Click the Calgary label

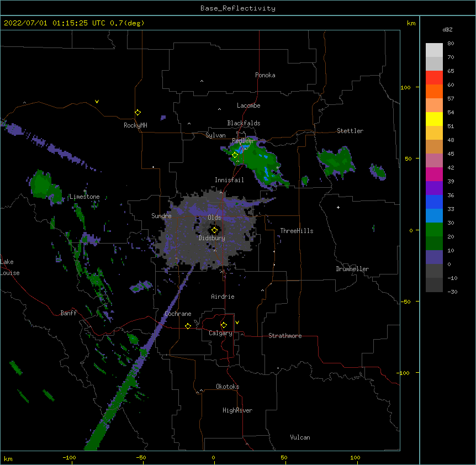pos(220,333)
